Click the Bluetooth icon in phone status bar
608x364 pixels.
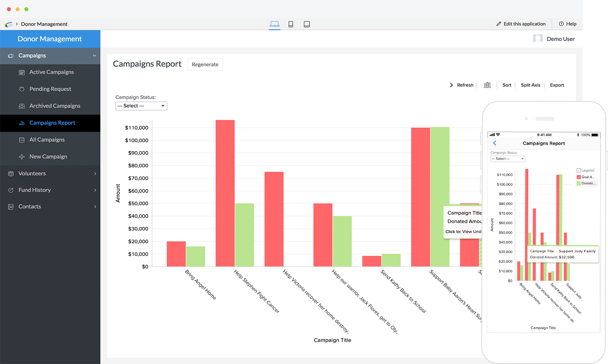tap(578, 135)
